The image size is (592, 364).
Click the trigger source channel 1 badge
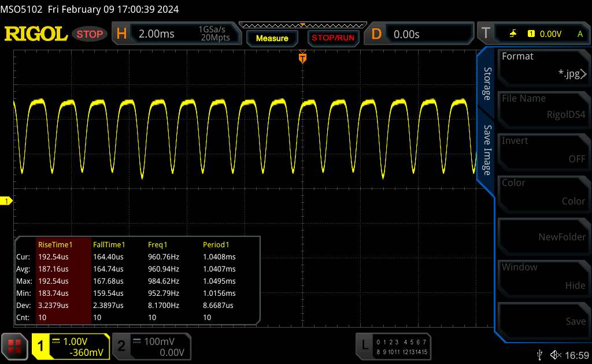[531, 34]
